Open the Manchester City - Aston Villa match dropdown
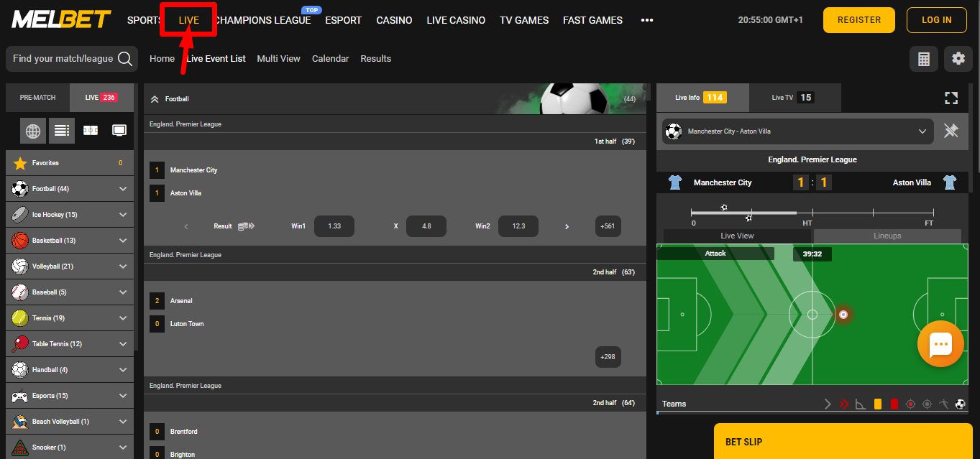Screen dimensions: 980x459 [x=798, y=131]
